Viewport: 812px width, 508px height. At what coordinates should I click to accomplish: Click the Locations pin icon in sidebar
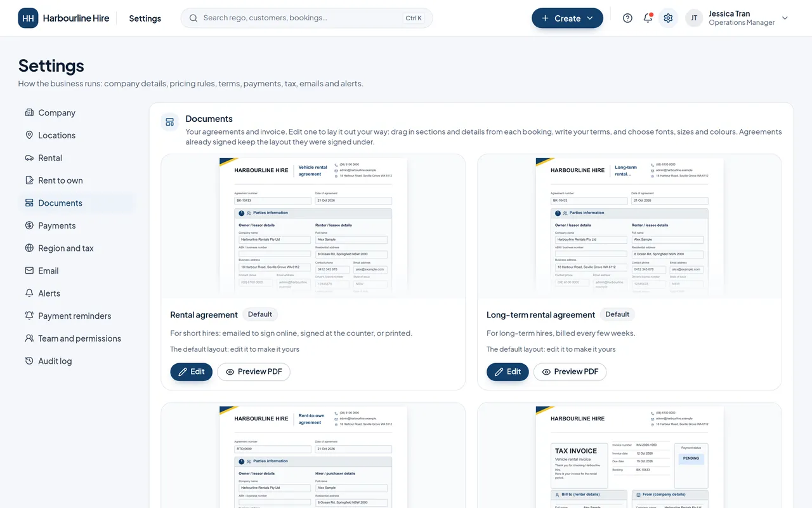[x=29, y=135]
